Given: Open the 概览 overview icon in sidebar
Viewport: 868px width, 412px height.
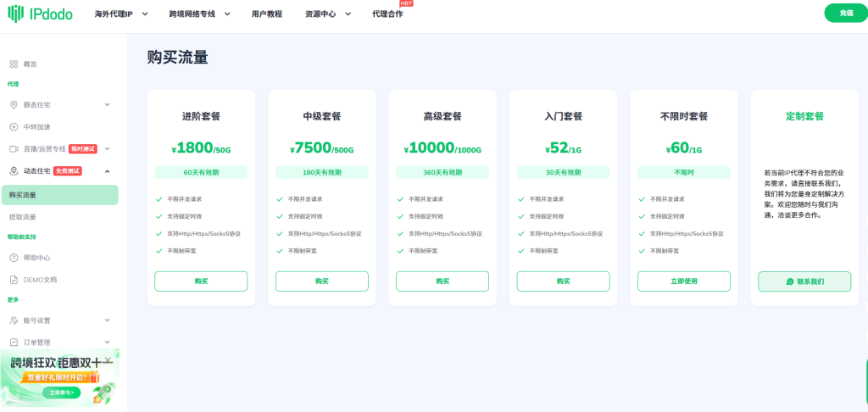Looking at the screenshot, I should (14, 64).
